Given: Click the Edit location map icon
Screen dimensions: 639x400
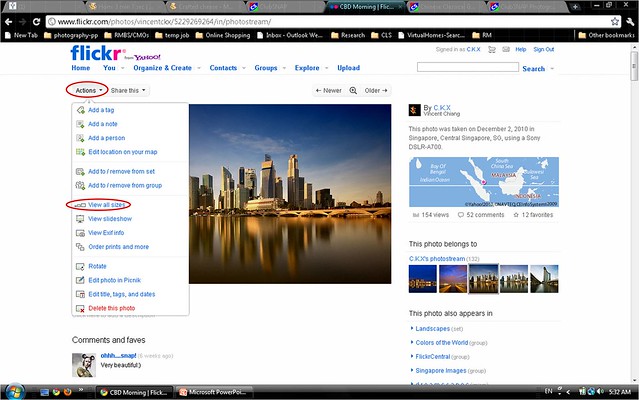Looking at the screenshot, I should coord(80,152).
